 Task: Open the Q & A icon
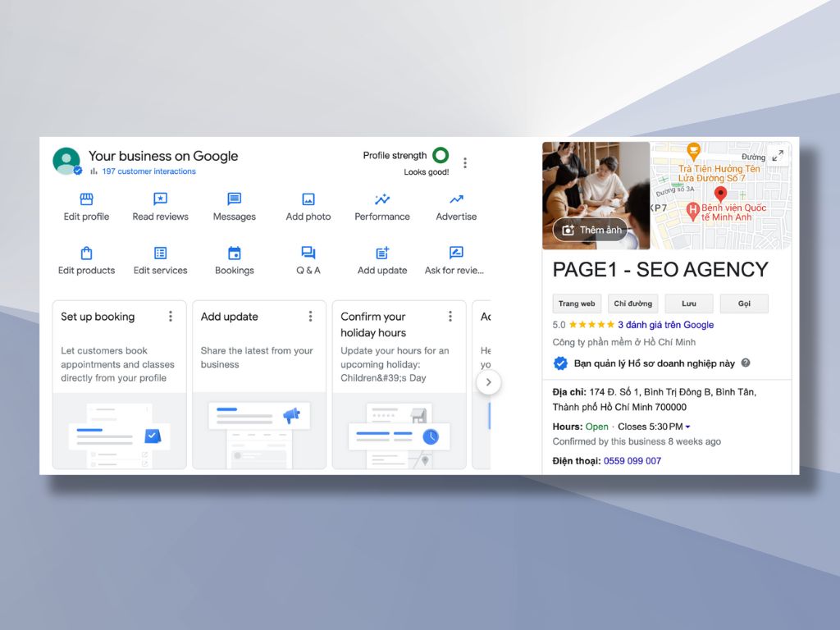(308, 253)
